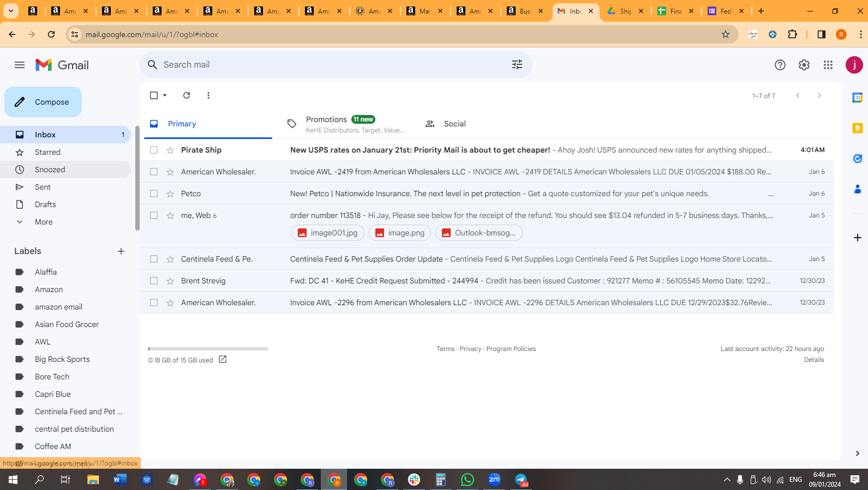Open Zoom from the taskbar
This screenshot has width=868, height=490.
pos(494,480)
